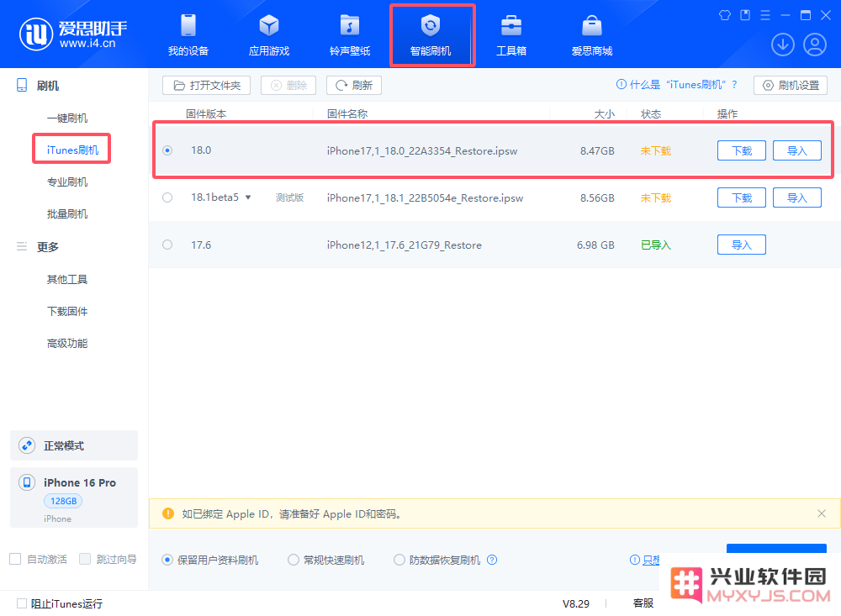Open the user account profile icon

[815, 45]
